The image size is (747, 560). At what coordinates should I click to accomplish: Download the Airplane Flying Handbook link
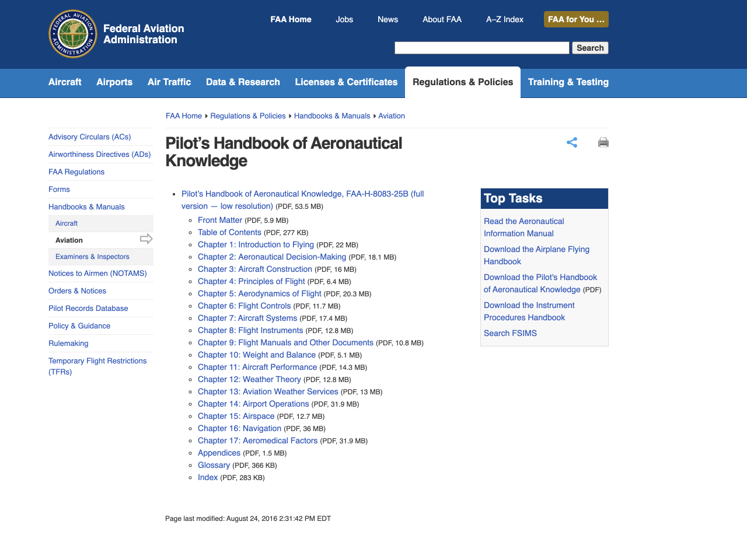(x=536, y=256)
